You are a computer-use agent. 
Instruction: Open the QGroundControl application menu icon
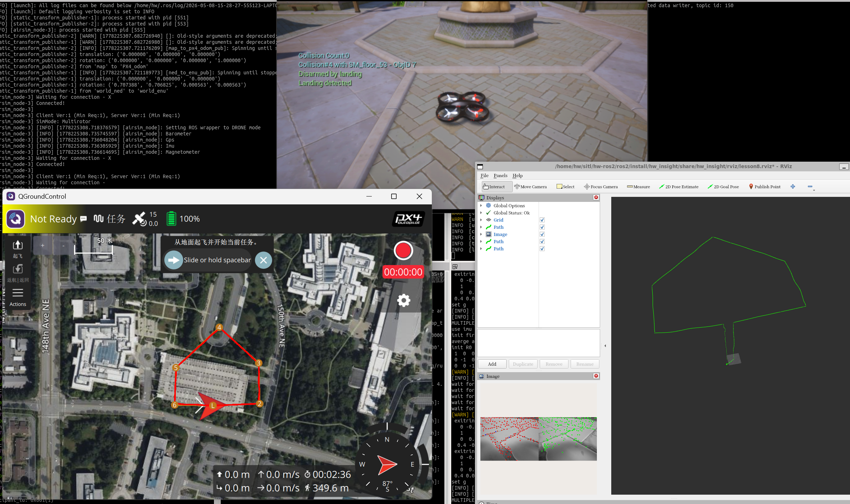pyautogui.click(x=15, y=219)
